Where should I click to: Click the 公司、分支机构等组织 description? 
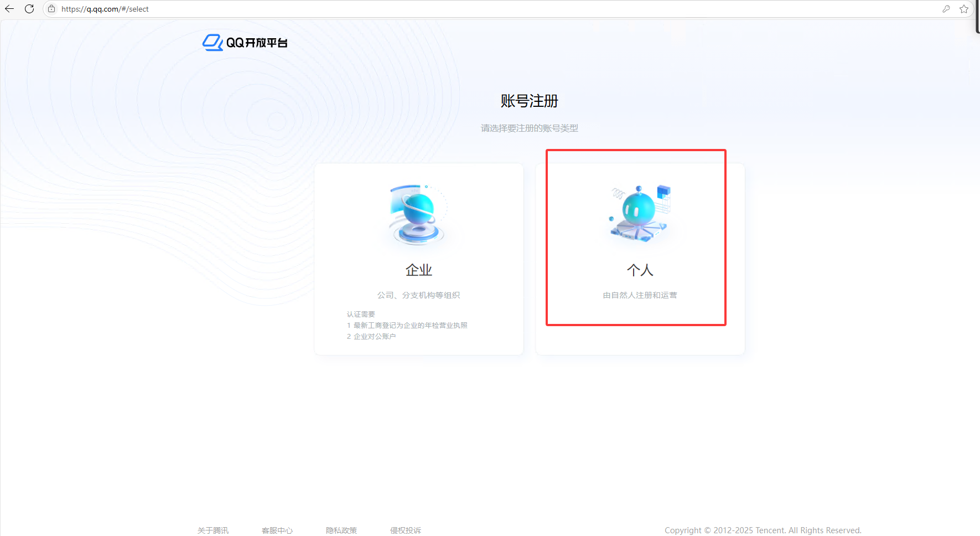click(418, 295)
